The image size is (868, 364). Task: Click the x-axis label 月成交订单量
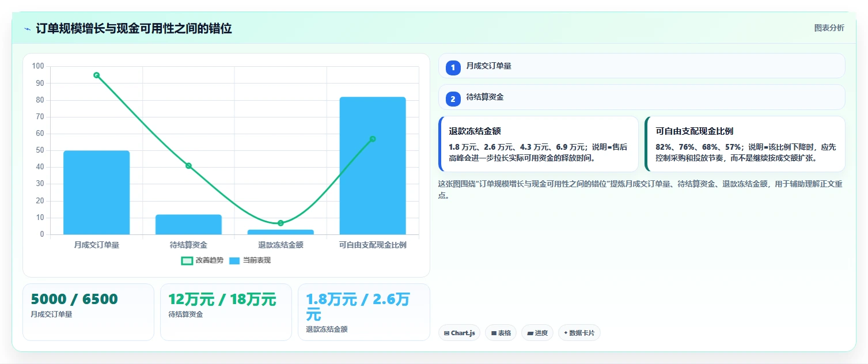coord(96,245)
